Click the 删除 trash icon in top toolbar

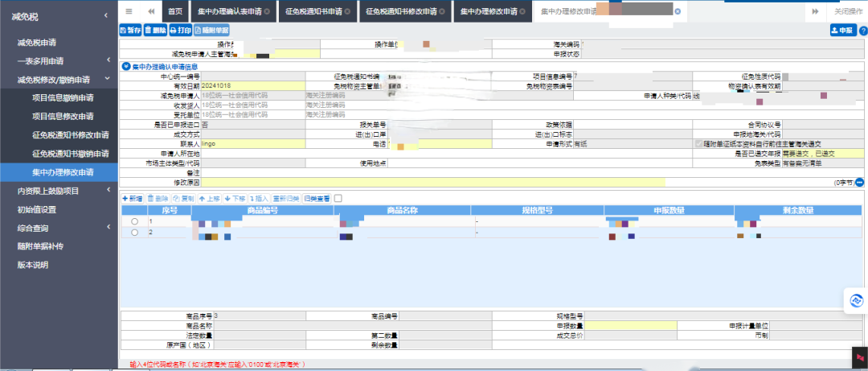tap(155, 30)
